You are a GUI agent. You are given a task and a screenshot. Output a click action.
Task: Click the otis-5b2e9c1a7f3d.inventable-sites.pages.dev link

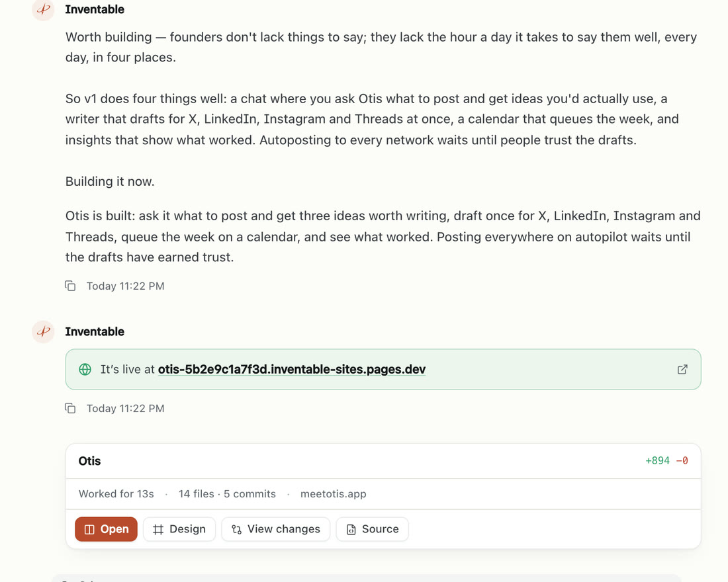[x=292, y=370]
